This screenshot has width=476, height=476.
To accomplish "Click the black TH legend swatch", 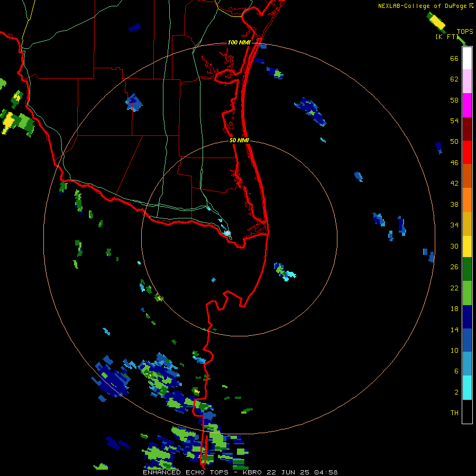I will [467, 411].
